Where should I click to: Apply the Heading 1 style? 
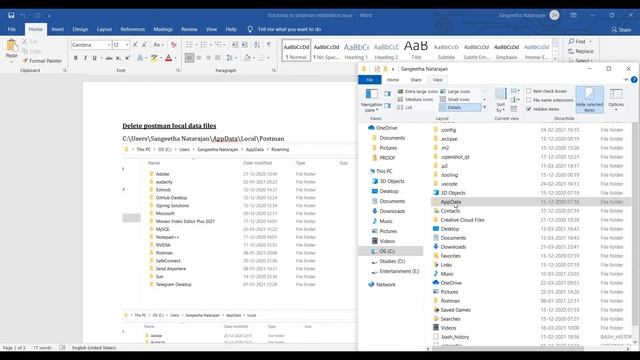(356, 51)
